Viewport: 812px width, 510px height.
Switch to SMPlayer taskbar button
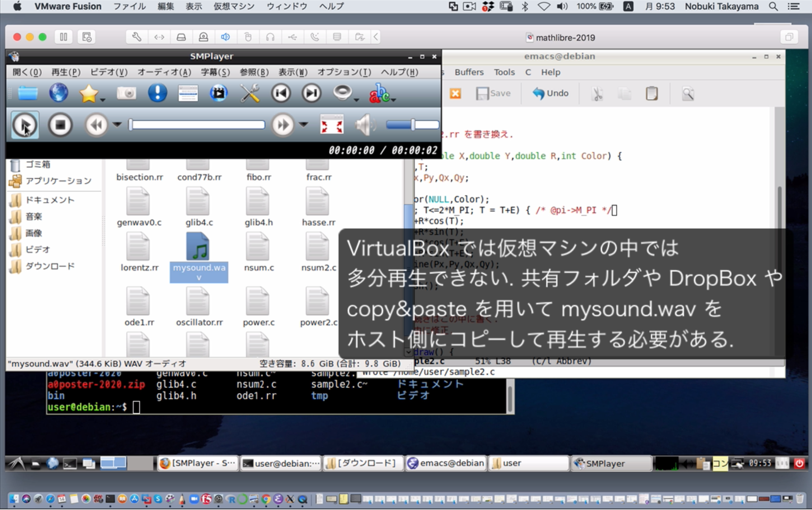coord(611,463)
